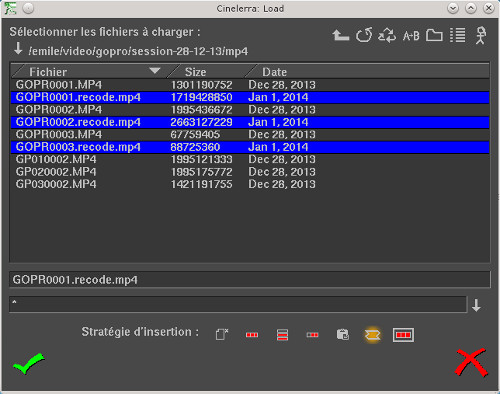The width and height of the screenshot is (500, 394).
Task: Select GP010002.MP4 in the file list
Action: point(250,159)
